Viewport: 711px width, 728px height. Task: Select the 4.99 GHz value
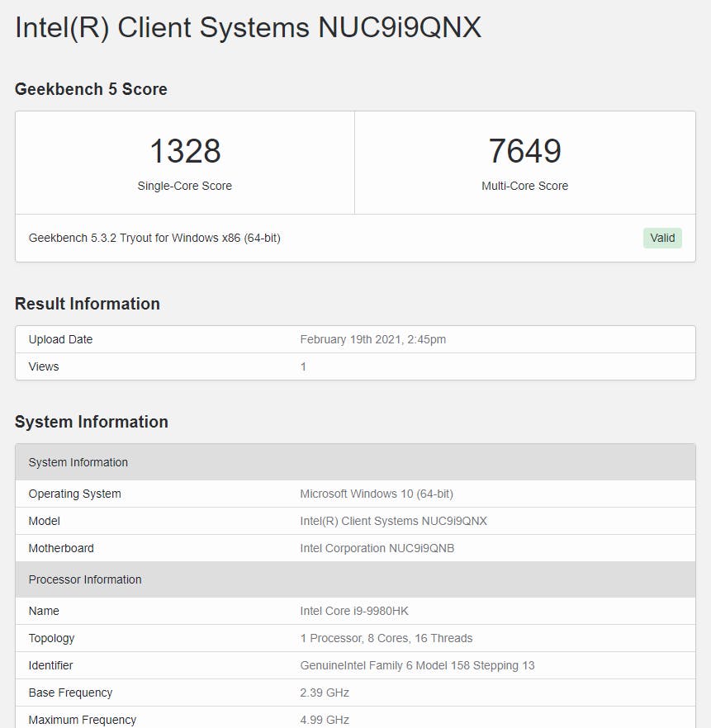tap(325, 720)
